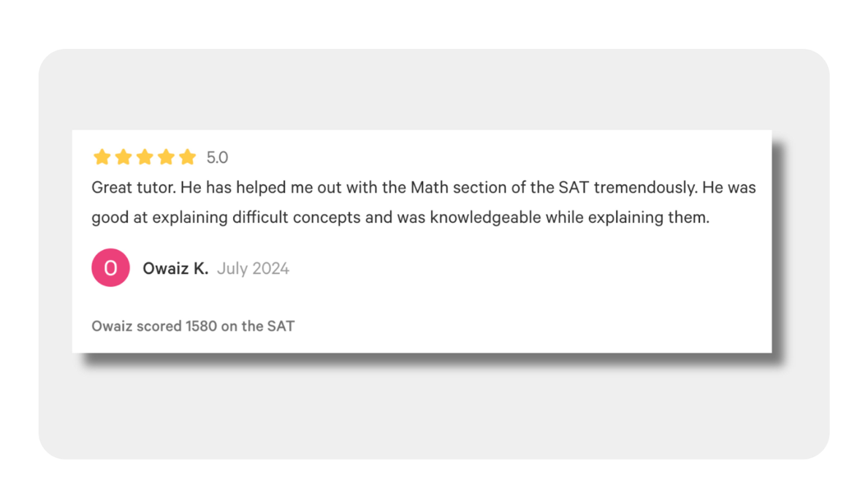Click the July 2024 review date
The height and width of the screenshot is (488, 868).
(x=253, y=269)
